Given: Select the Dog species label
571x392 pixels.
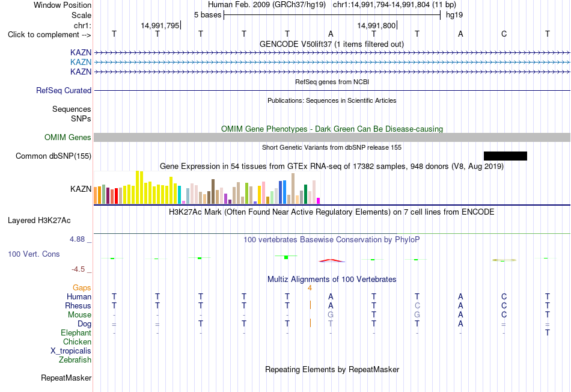Looking at the screenshot, I should 84,324.
